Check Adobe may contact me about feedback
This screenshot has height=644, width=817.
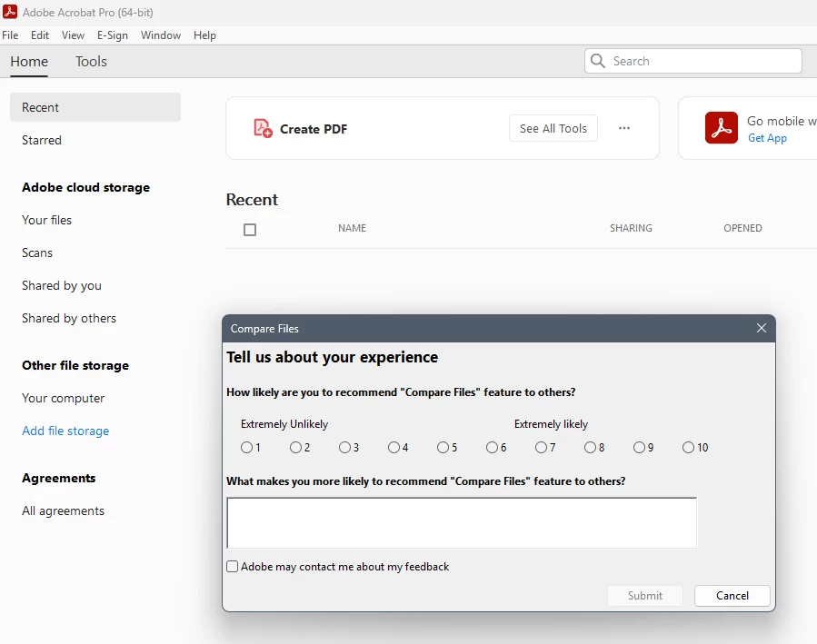point(233,567)
